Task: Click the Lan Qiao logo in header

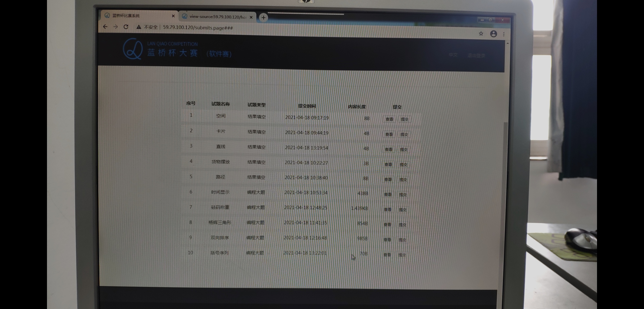Action: [133, 49]
